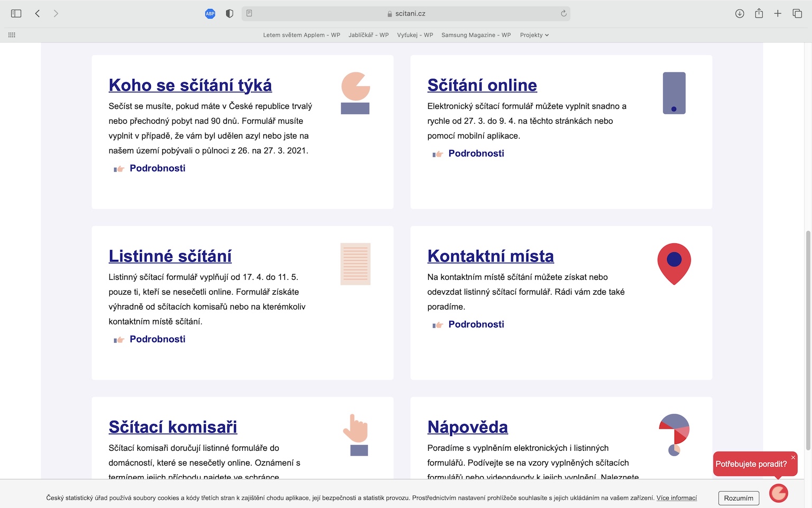Click the pie chart icon in Koho se sčítání týká card
Viewport: 812px width, 508px height.
coord(355,93)
